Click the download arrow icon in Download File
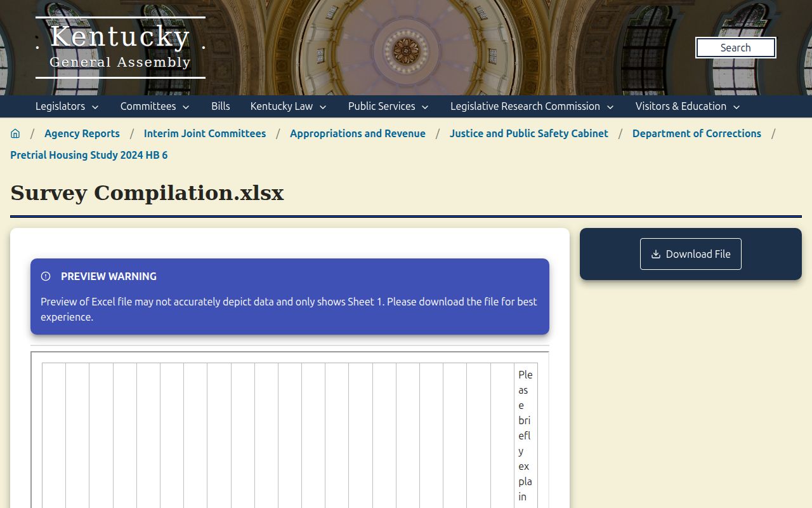Screen dimensions: 812x508 pos(656,254)
